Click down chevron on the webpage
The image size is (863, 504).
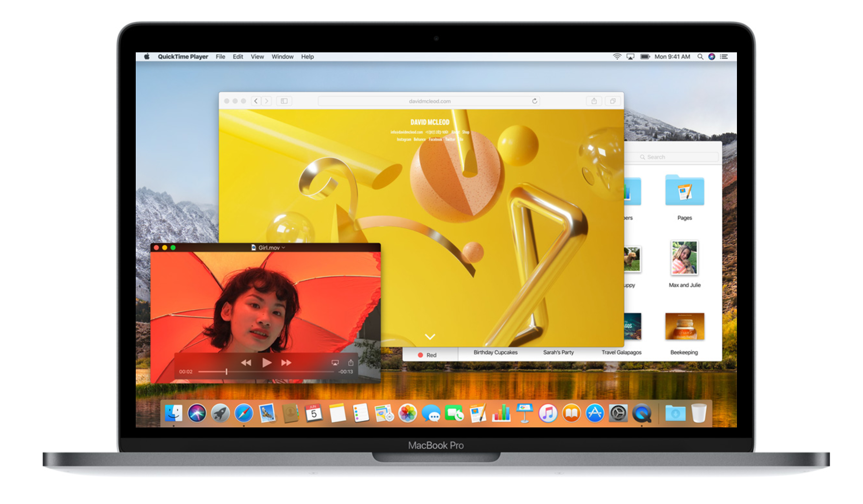[x=430, y=336]
